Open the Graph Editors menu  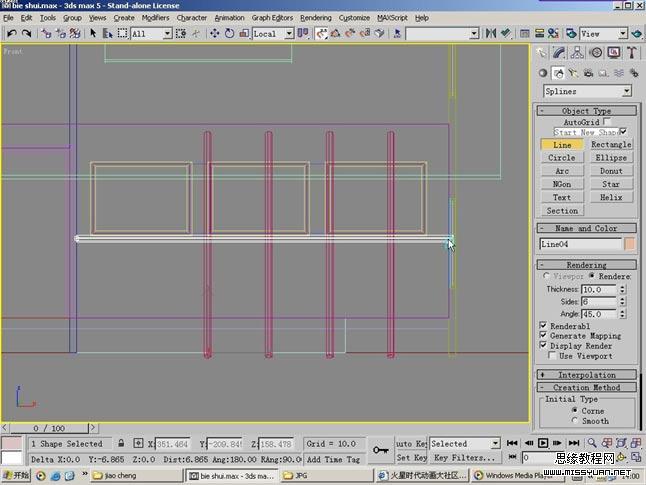(272, 18)
